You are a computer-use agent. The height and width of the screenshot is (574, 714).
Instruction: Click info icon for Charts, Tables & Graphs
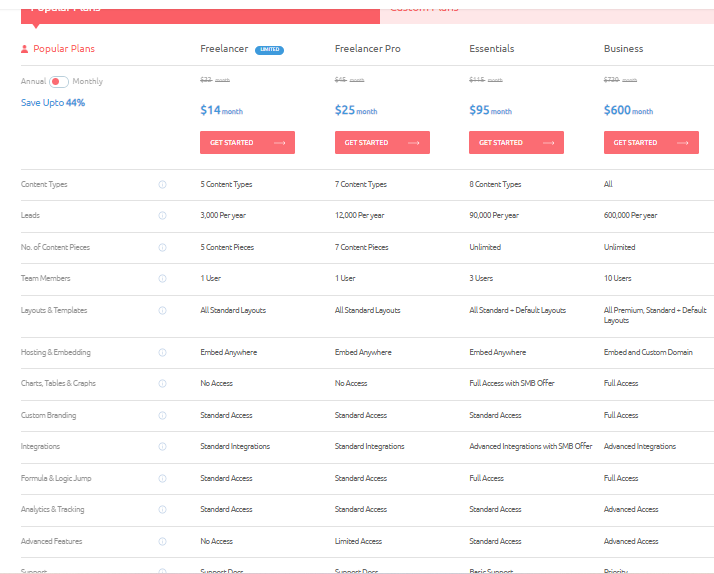pos(162,383)
